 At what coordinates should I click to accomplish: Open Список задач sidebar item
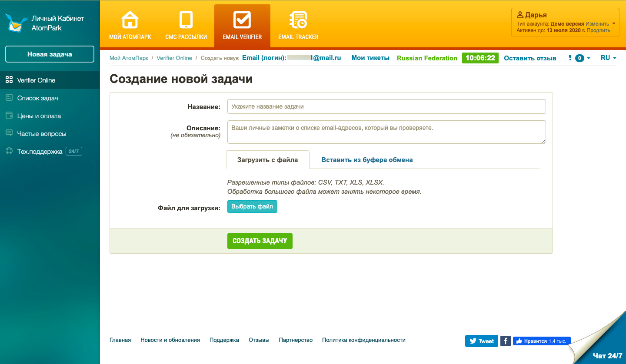[50, 98]
